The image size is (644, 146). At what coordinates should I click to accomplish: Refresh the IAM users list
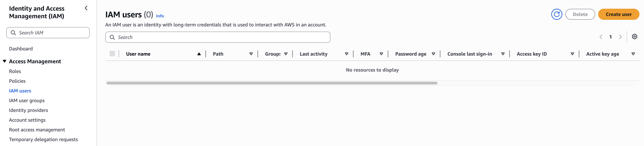tap(556, 14)
